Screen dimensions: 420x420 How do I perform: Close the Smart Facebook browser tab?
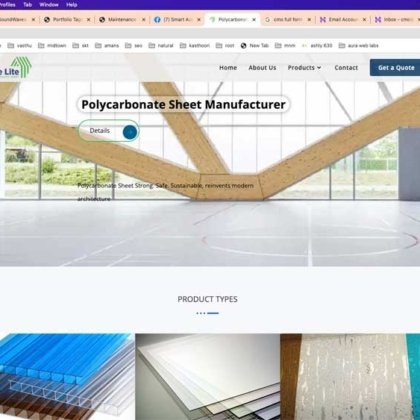(x=199, y=20)
